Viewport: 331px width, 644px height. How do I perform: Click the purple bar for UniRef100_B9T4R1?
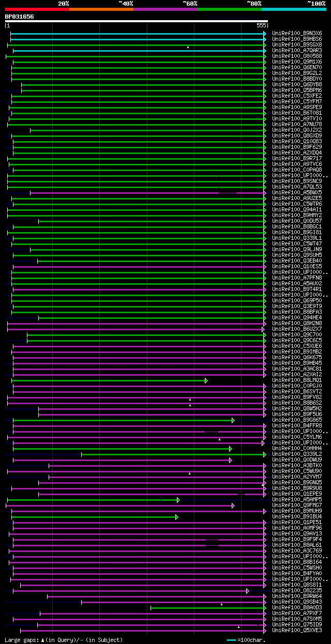(139, 289)
